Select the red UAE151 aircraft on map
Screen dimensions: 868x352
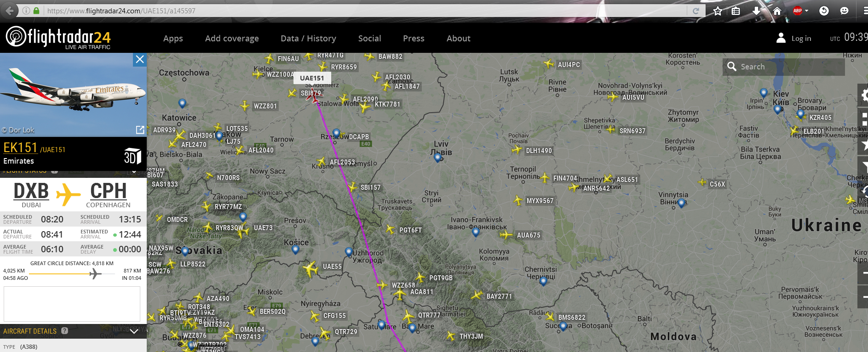[314, 97]
